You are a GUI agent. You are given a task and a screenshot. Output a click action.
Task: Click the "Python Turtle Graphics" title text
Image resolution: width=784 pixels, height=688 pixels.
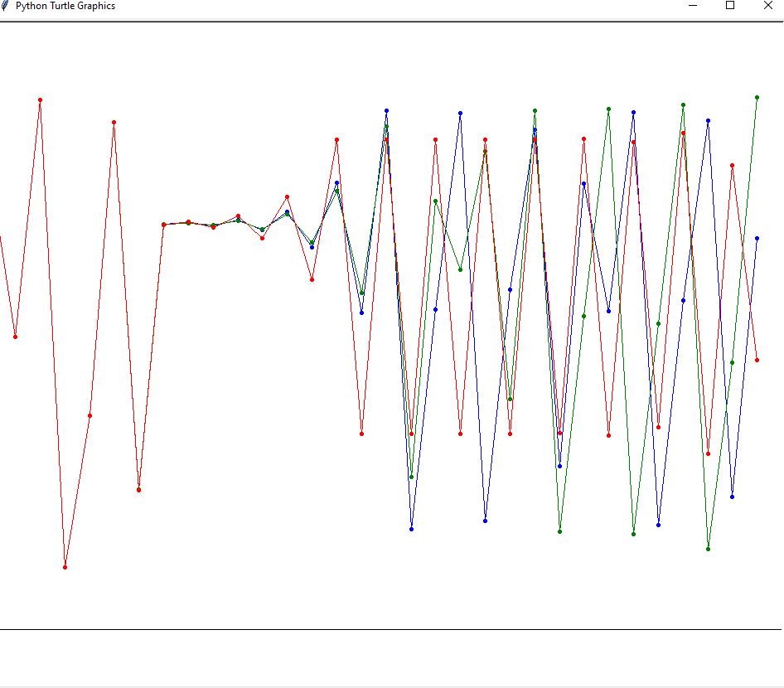pyautogui.click(x=65, y=6)
